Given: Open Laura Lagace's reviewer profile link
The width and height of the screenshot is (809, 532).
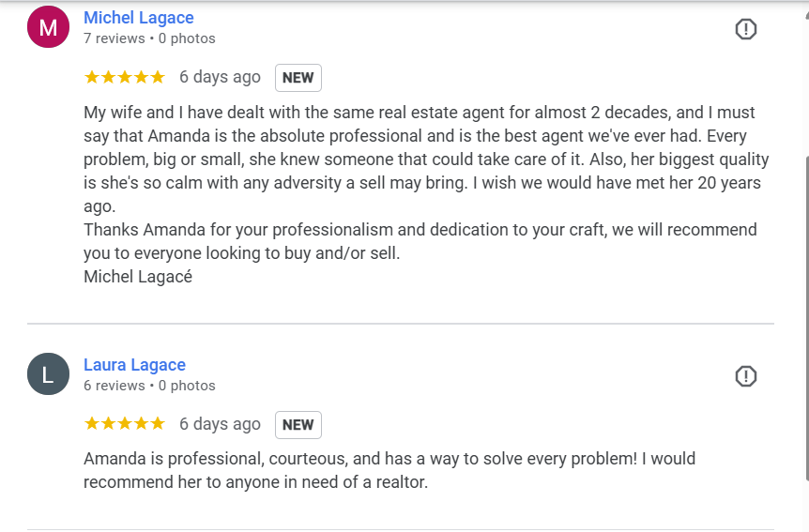Looking at the screenshot, I should tap(134, 365).
